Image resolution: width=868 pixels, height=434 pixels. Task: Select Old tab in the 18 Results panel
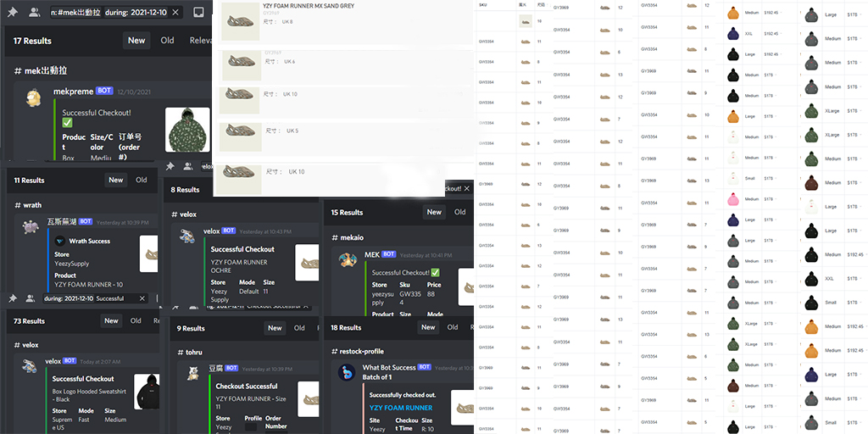(453, 327)
